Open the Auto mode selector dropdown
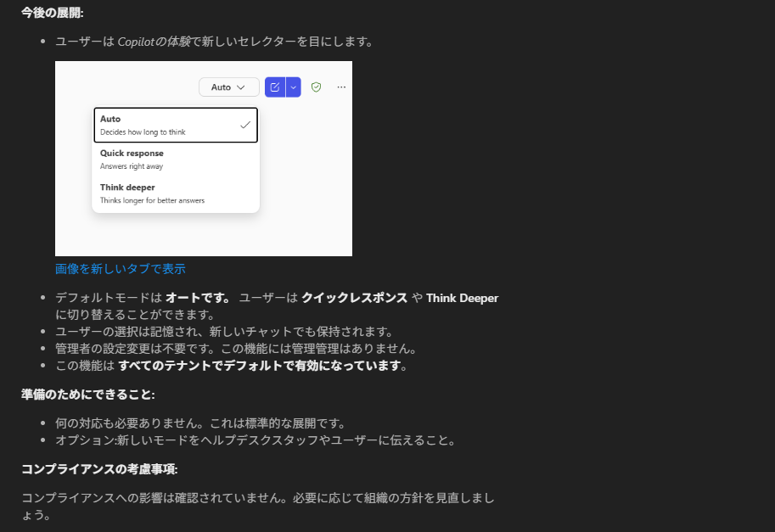Screen dimensions: 775x532 (228, 87)
